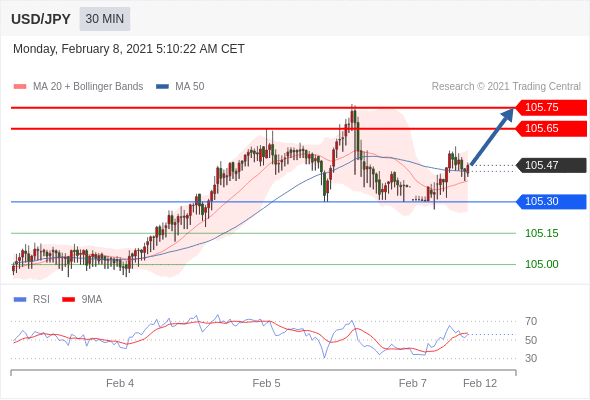The height and width of the screenshot is (400, 590).
Task: Click the MA 20 + Bollinger Bands swatch
Action: point(20,87)
